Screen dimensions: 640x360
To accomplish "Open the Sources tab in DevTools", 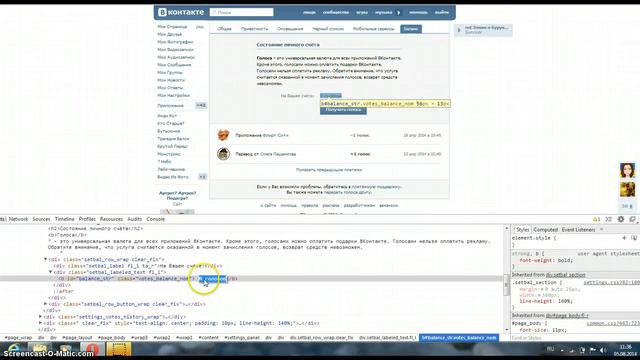I will pyautogui.click(x=41, y=219).
